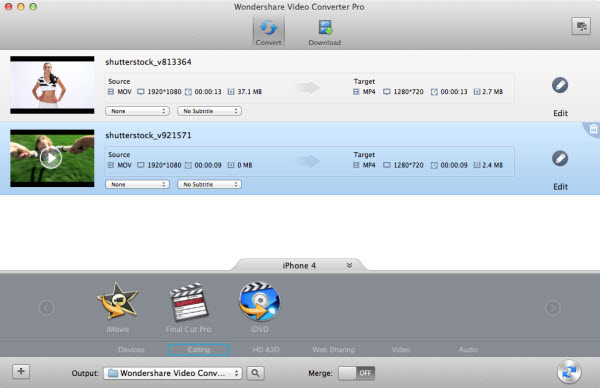This screenshot has height=388, width=600.
Task: Open audio track dropdown for shutterstock_v813364
Action: pyautogui.click(x=137, y=111)
